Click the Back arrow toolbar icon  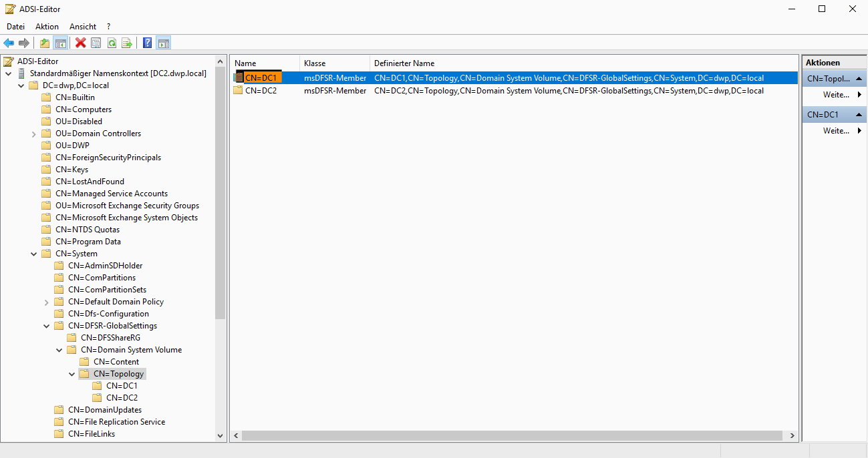pos(9,43)
